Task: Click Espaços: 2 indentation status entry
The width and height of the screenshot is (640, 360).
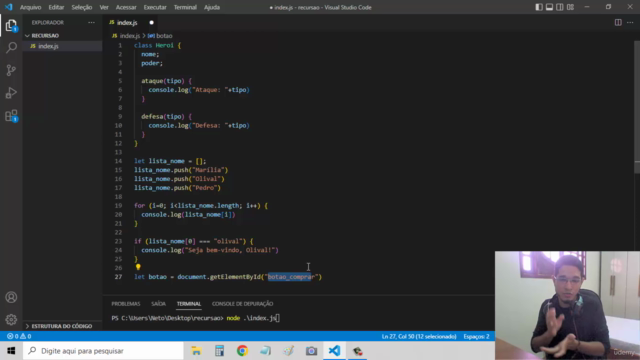Action: 476,336
